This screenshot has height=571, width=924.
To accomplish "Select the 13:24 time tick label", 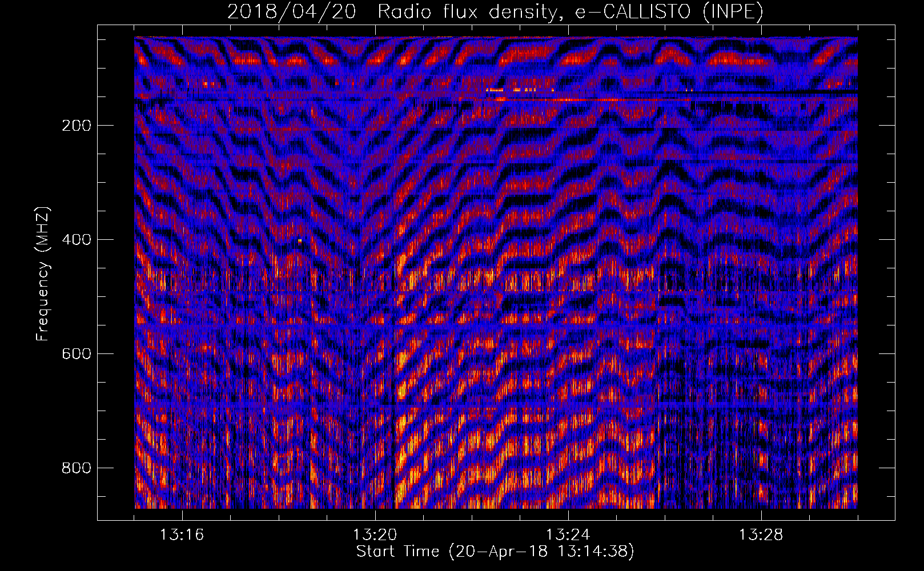I will point(568,535).
